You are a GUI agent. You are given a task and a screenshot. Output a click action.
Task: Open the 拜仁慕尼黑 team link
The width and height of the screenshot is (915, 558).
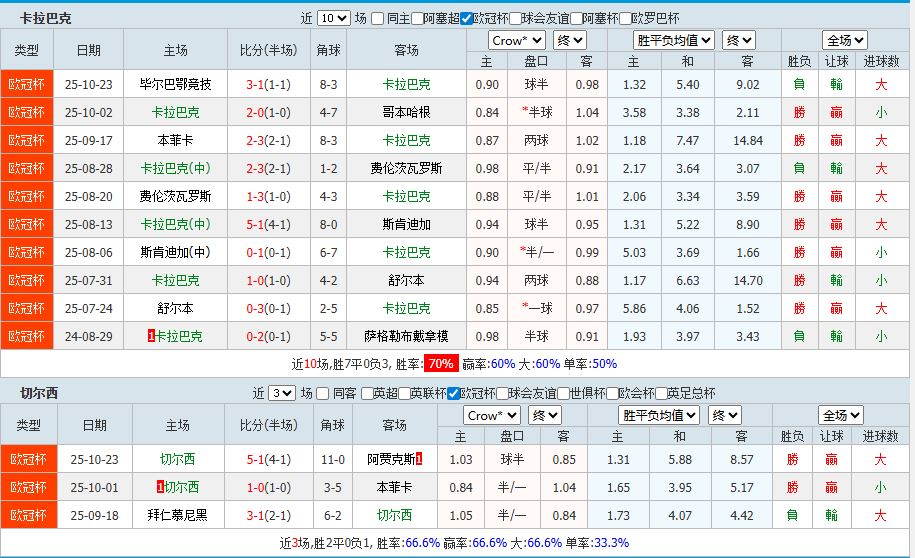[176, 515]
